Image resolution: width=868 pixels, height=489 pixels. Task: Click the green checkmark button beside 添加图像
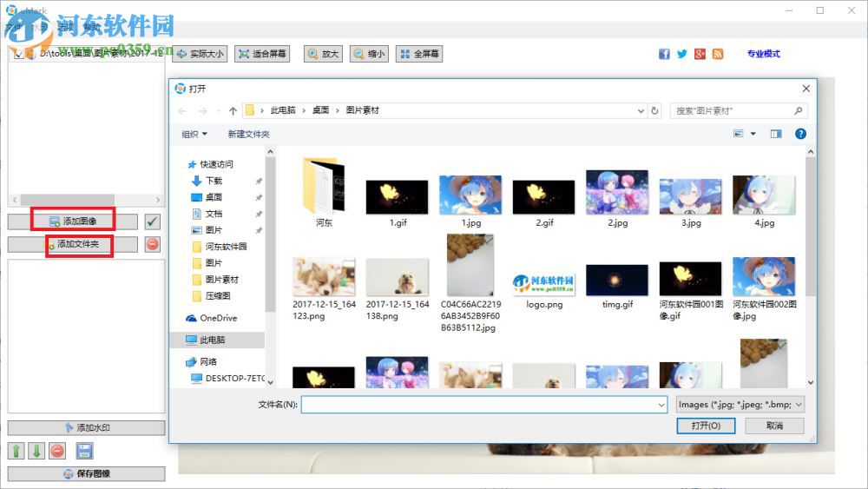152,221
